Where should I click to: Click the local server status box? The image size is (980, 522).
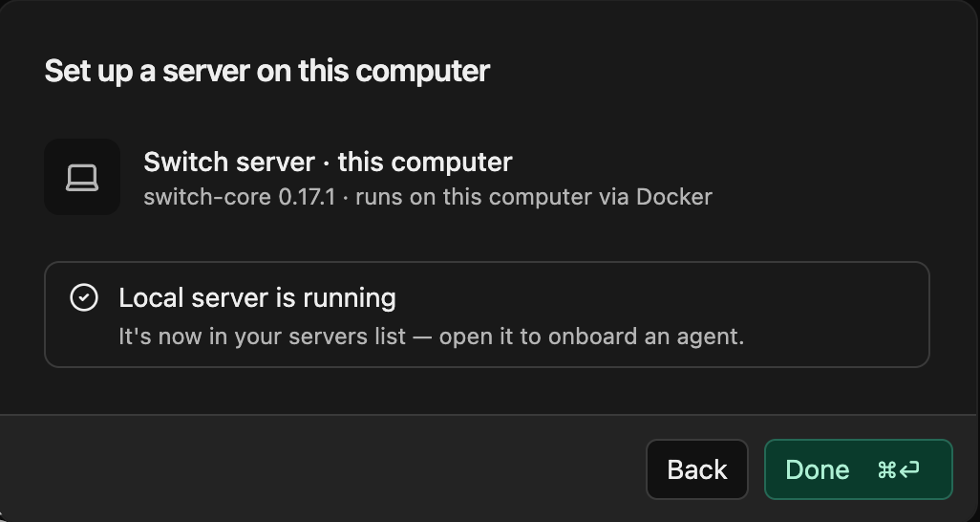pos(487,315)
